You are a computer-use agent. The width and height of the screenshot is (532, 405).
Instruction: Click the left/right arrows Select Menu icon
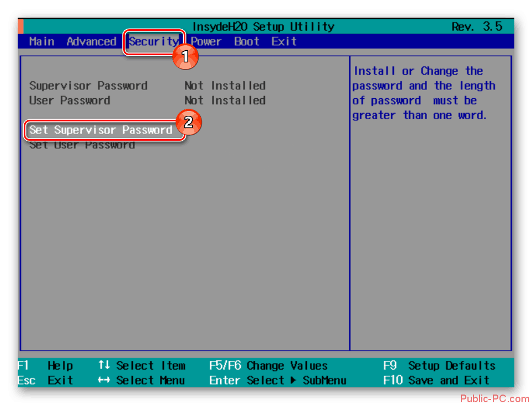pos(104,381)
